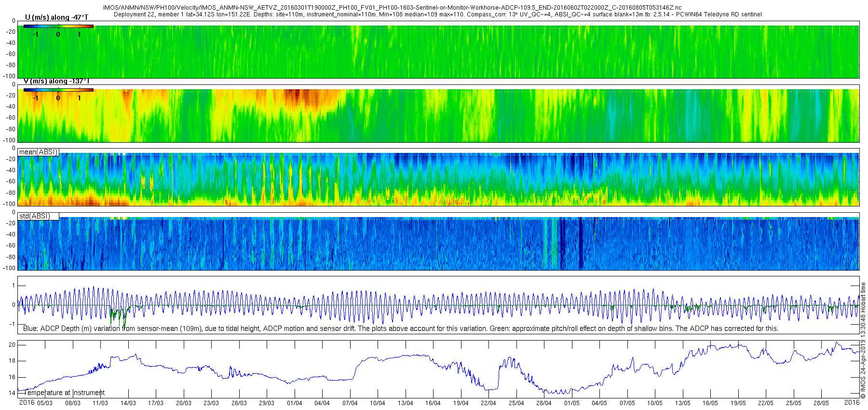Click the '20' temperature axis tick label
Screen dimensions: 868x410
click(12, 345)
